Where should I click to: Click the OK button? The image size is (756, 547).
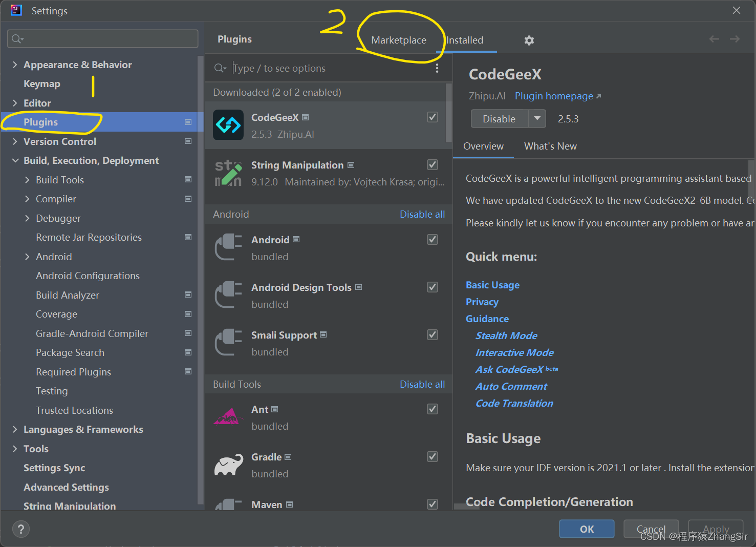click(587, 529)
